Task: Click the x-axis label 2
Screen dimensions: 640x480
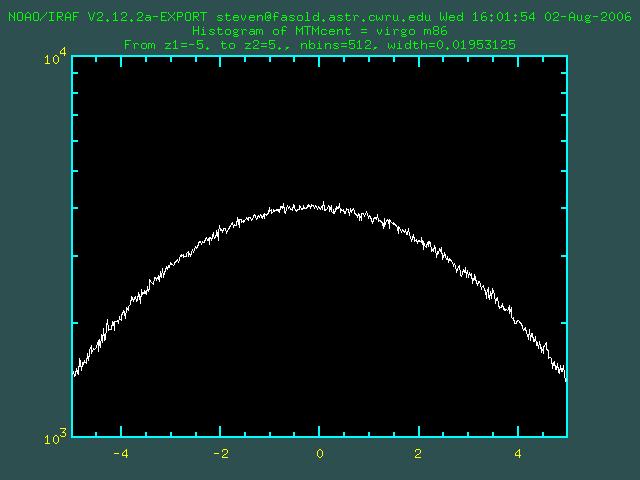Action: 418,453
